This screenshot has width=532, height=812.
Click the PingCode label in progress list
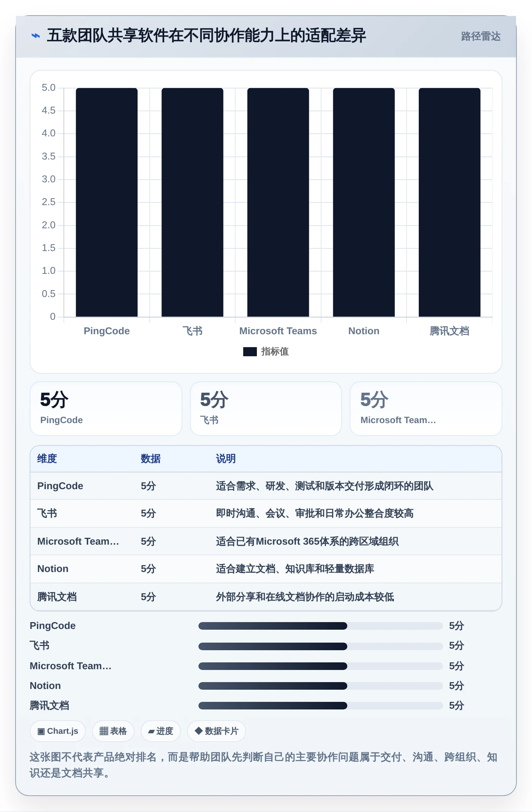click(53, 626)
